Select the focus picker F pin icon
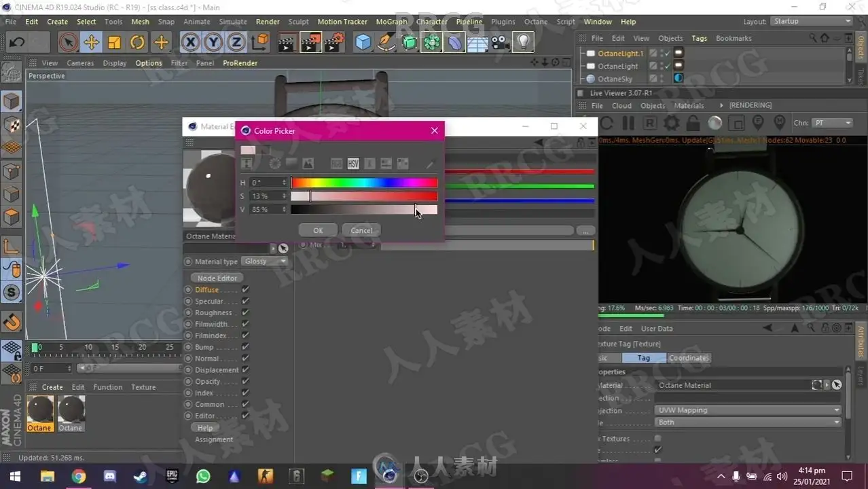 (758, 123)
